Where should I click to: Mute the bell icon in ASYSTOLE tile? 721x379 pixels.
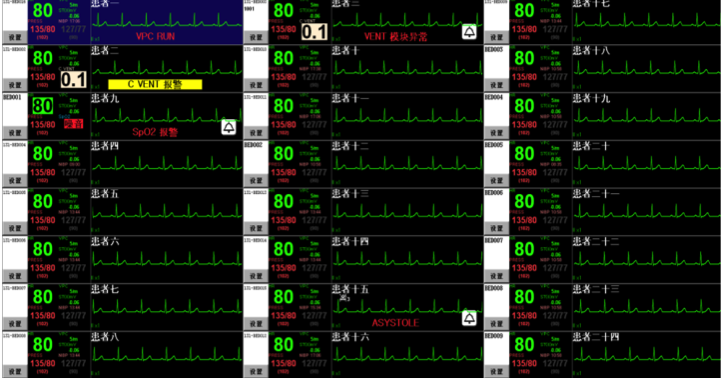pos(469,318)
